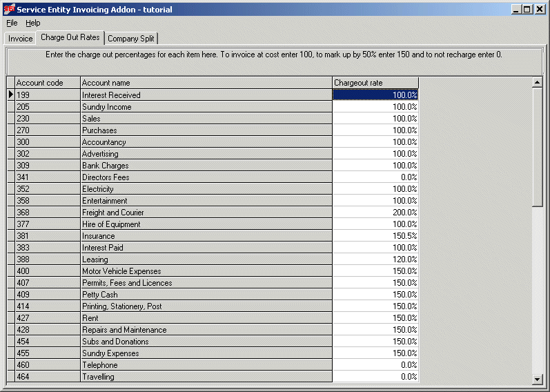The image size is (550, 392).
Task: Maximize the Service Entity Invoicing window
Action: [527, 10]
